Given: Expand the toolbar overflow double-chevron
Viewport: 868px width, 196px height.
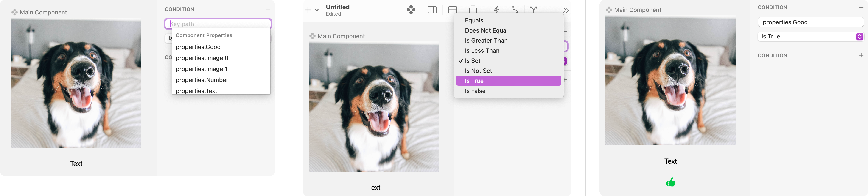Looking at the screenshot, I should click(x=566, y=10).
